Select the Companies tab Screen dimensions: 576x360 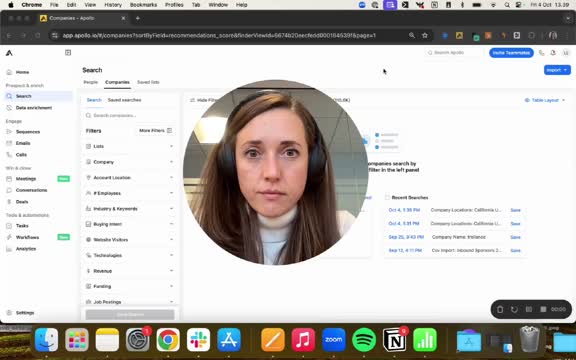tap(117, 82)
